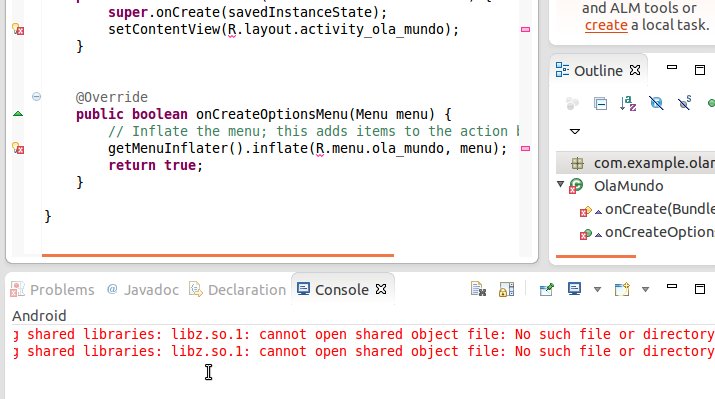Image resolution: width=715 pixels, height=399 pixels.
Task: Click Display Selected Console icon
Action: [x=574, y=289]
